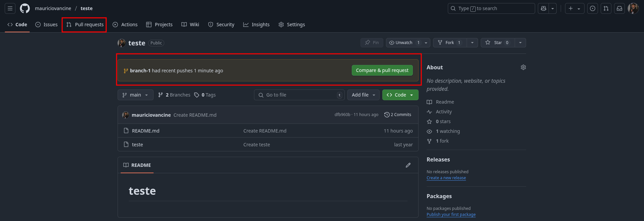The height and width of the screenshot is (221, 644).
Task: Click the user avatar in top right
Action: click(x=633, y=8)
